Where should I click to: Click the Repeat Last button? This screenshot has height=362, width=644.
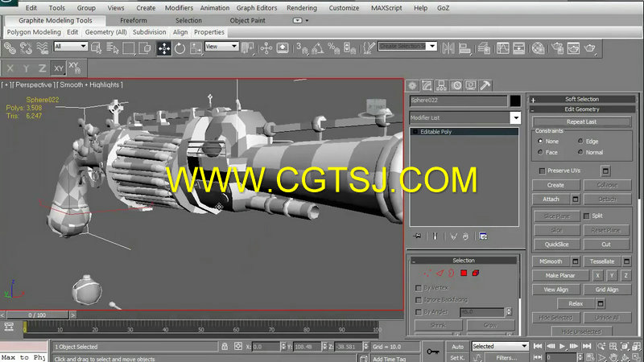coord(581,122)
